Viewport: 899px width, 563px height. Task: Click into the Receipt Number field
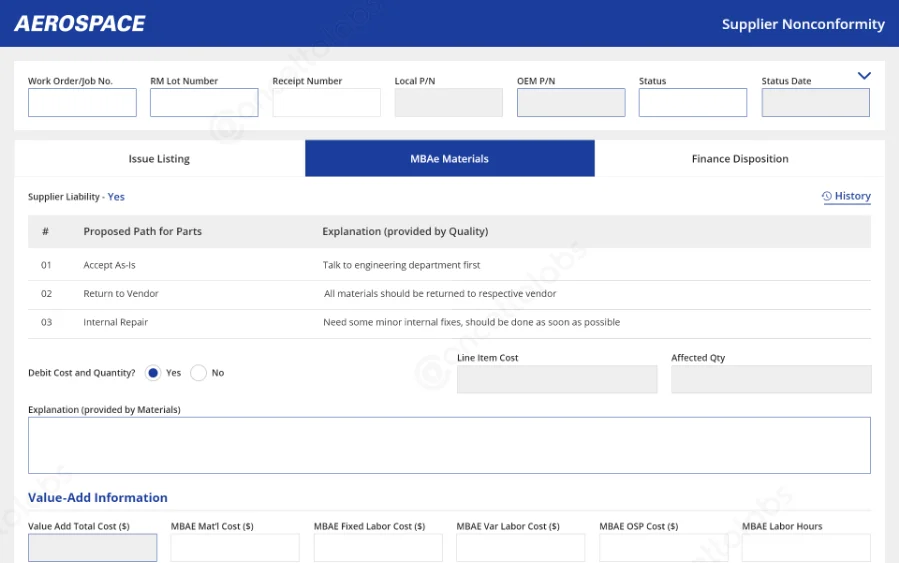point(326,103)
